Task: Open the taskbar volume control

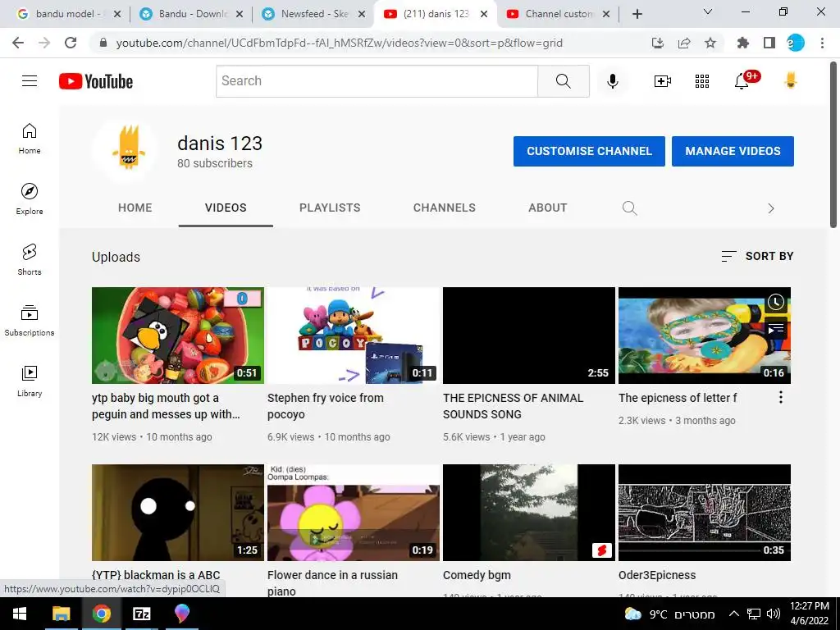Action: point(773,614)
